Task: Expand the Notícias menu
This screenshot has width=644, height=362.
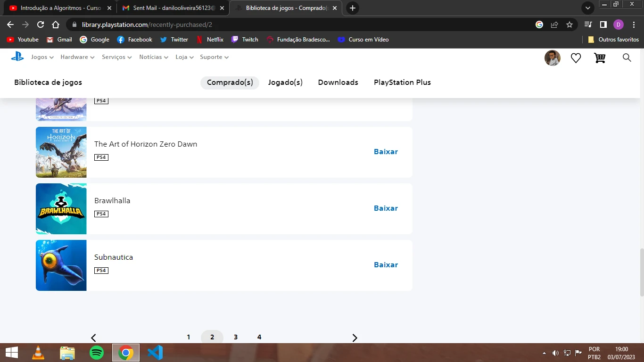Action: [x=154, y=57]
